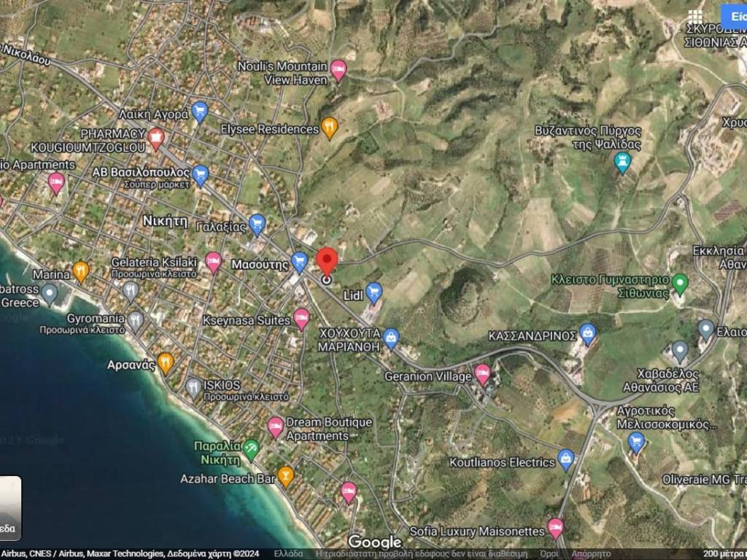This screenshot has width=747, height=560.
Task: Click the Geranion Village hotel marker
Action: pyautogui.click(x=482, y=375)
